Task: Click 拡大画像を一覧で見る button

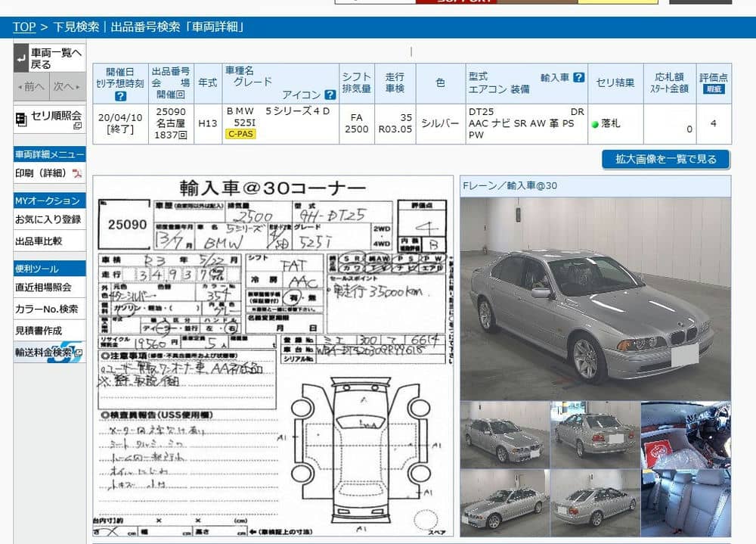Action: point(666,160)
